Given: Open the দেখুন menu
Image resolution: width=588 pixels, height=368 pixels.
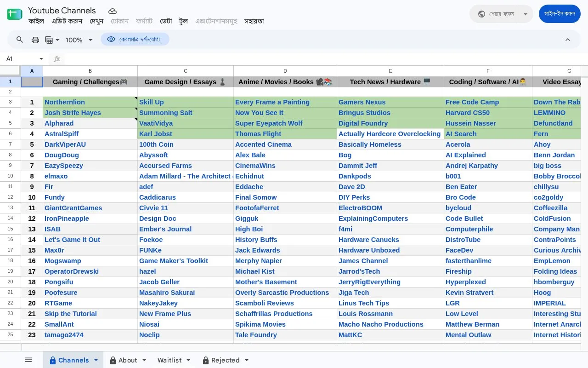Looking at the screenshot, I should (96, 21).
